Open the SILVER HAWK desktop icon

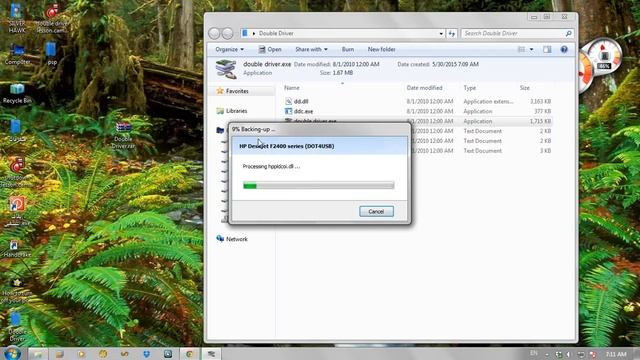click(x=16, y=18)
